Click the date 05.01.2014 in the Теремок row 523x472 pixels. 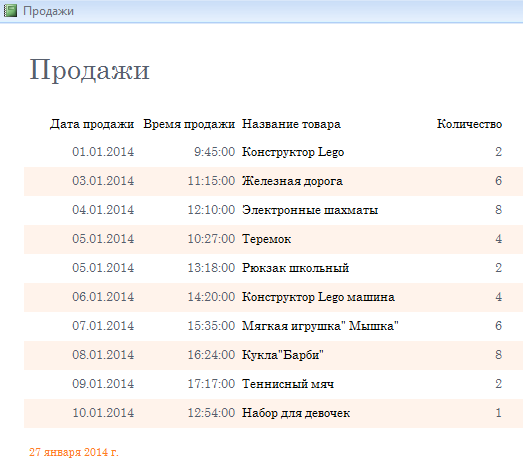pyautogui.click(x=103, y=239)
